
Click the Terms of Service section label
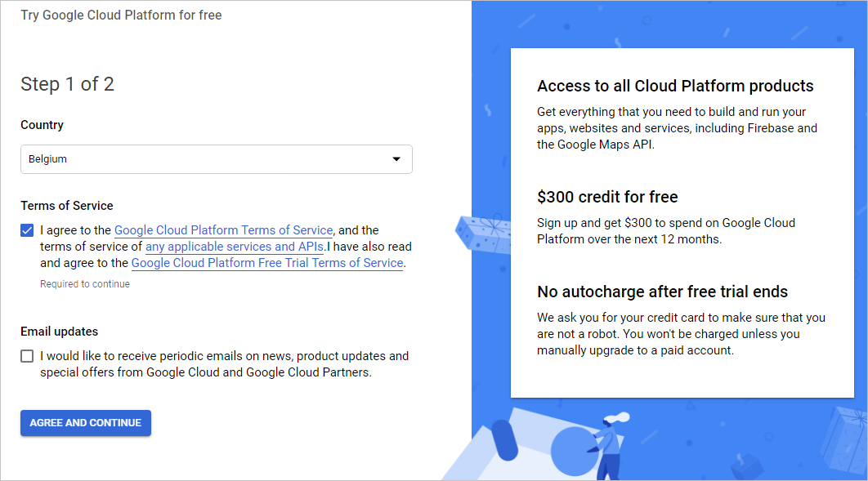click(x=67, y=206)
